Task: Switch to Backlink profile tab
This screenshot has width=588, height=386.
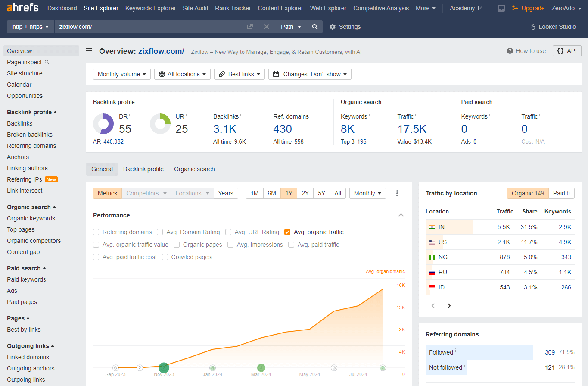Action: [x=143, y=169]
